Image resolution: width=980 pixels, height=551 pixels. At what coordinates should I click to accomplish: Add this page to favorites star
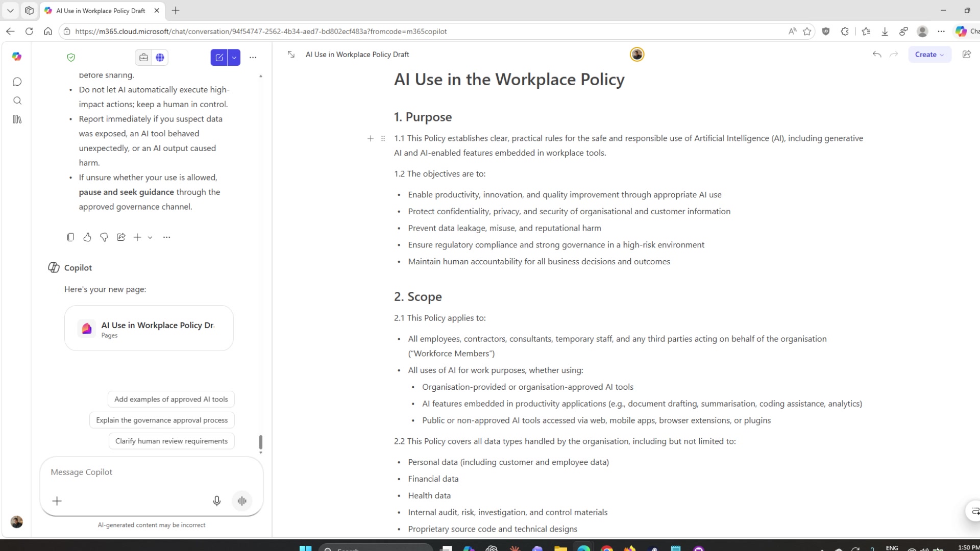coord(807,32)
